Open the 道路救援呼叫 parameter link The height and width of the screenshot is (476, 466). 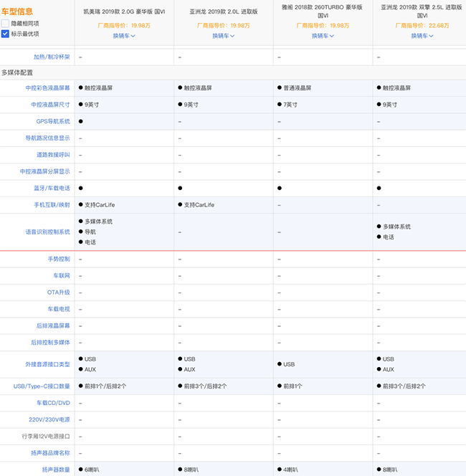53,155
